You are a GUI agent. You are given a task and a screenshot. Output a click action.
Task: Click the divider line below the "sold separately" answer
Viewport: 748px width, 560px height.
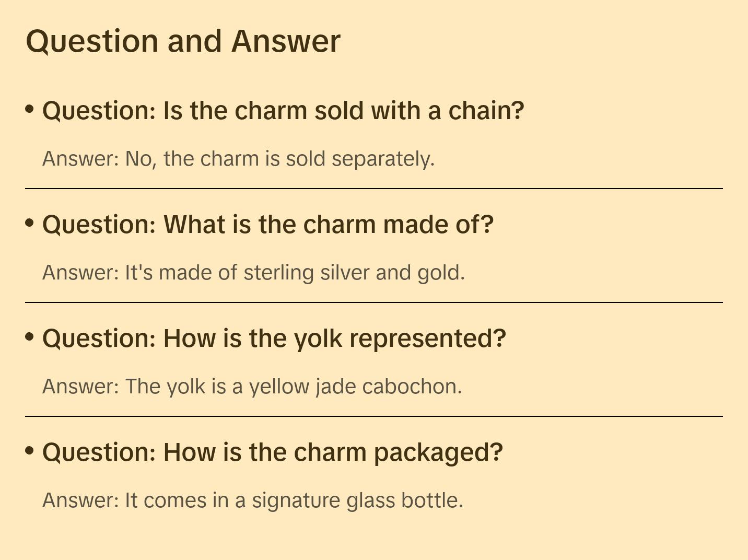pos(373,189)
